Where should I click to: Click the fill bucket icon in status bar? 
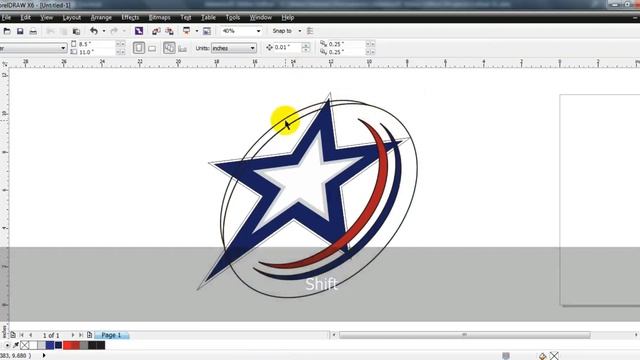(542, 356)
